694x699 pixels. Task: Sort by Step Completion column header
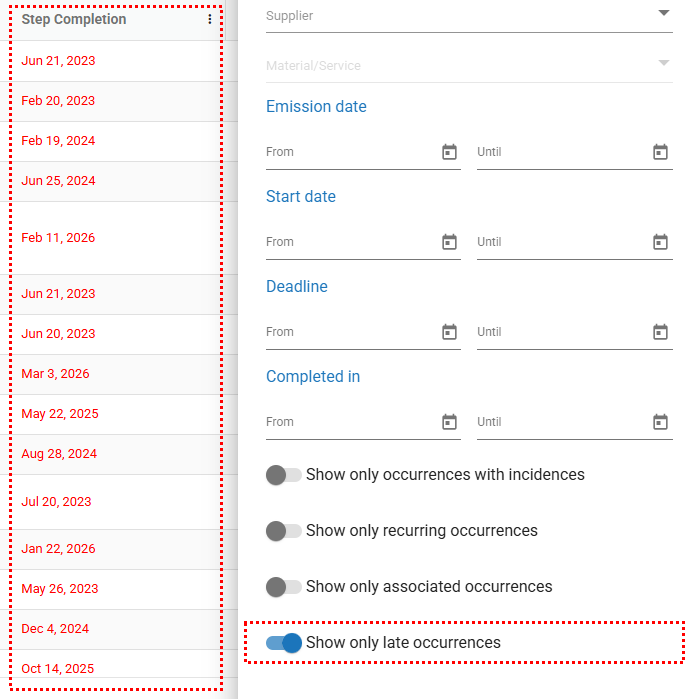tap(74, 20)
